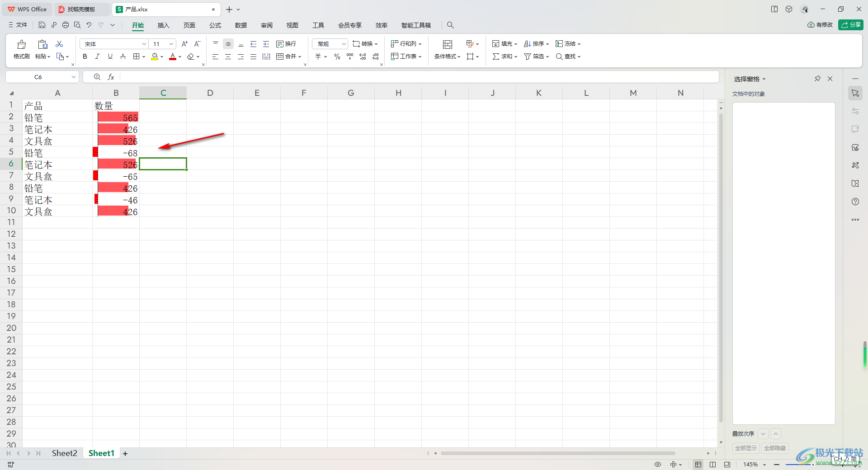Click the thousands separator icon
The width and height of the screenshot is (868, 470).
click(x=350, y=56)
